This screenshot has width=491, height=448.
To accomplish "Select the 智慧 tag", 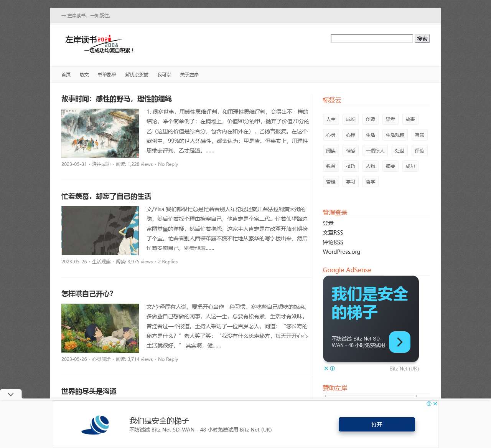I will click(420, 135).
